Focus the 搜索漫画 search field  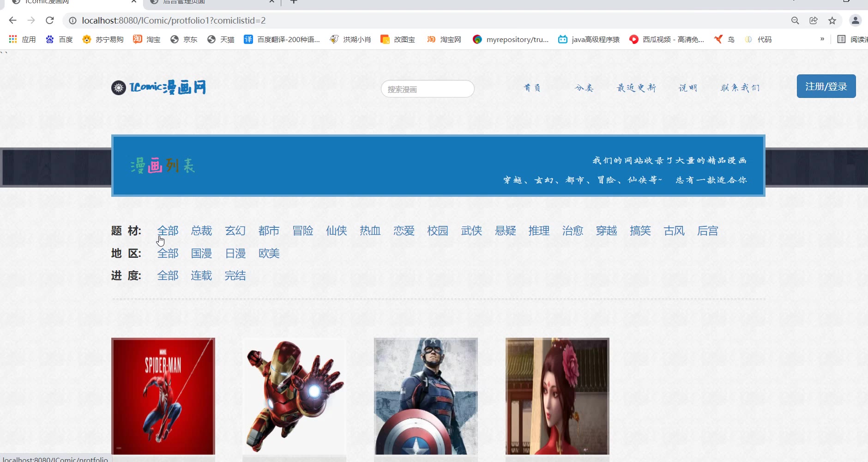click(428, 89)
